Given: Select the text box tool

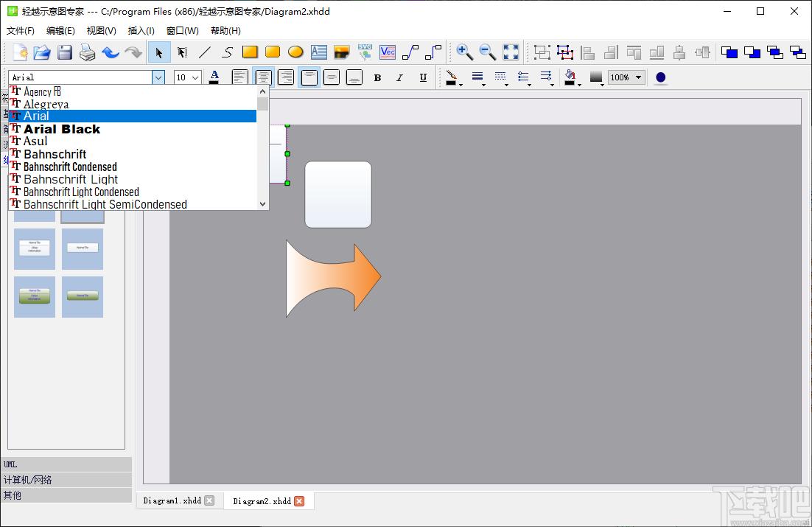Looking at the screenshot, I should click(x=318, y=52).
